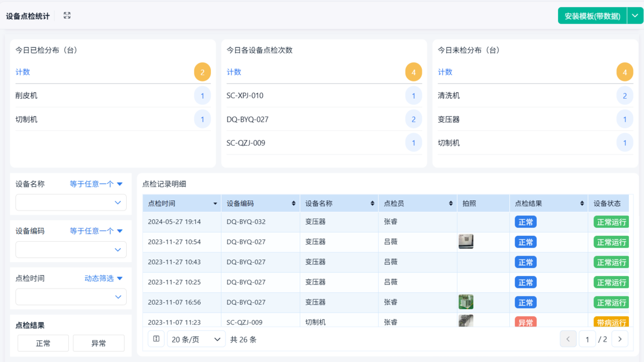644x362 pixels.
Task: Select the 异常 result filter button
Action: point(99,343)
